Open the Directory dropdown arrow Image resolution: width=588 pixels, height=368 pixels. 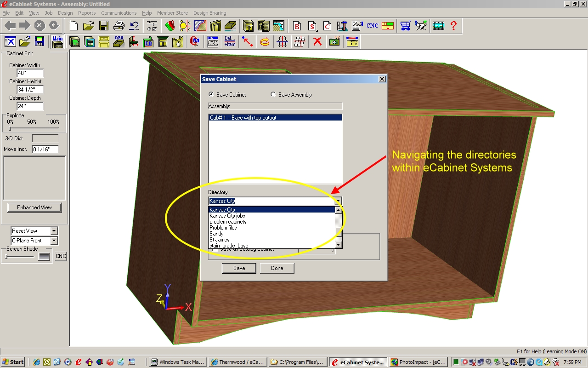click(x=338, y=201)
